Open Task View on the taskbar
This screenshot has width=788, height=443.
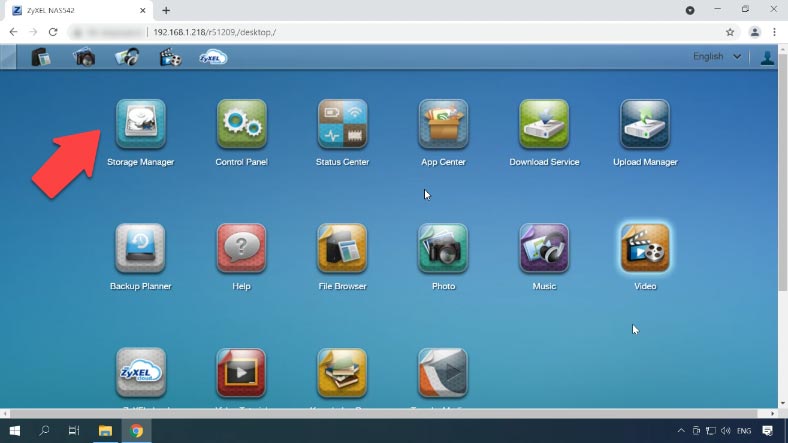[x=74, y=431]
